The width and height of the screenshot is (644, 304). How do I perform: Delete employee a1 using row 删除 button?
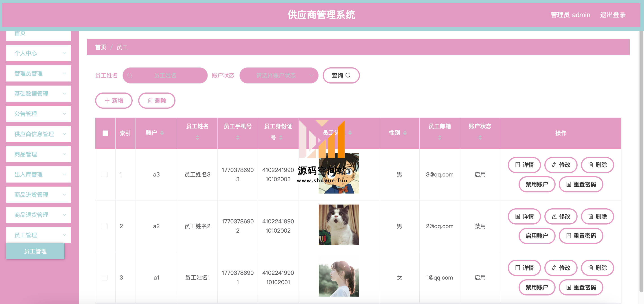point(597,268)
